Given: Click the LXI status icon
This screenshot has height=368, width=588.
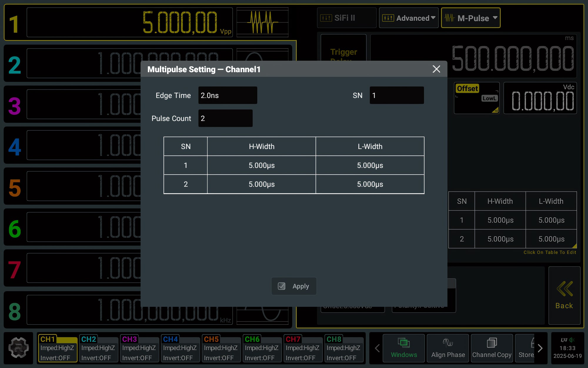Looking at the screenshot, I should (564, 340).
